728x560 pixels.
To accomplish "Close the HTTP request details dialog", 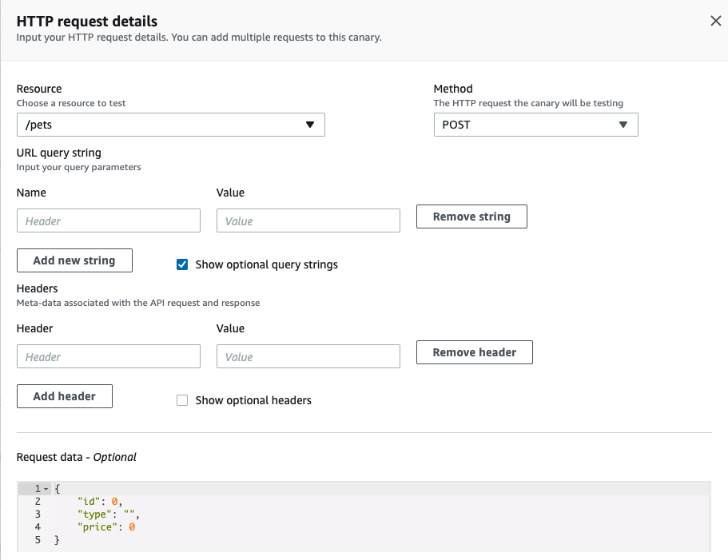I will coord(715,21).
